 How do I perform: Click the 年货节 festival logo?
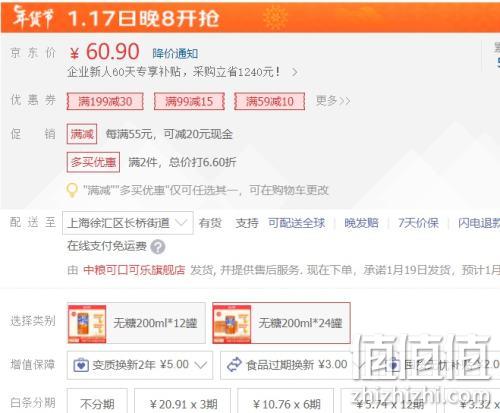tap(33, 17)
